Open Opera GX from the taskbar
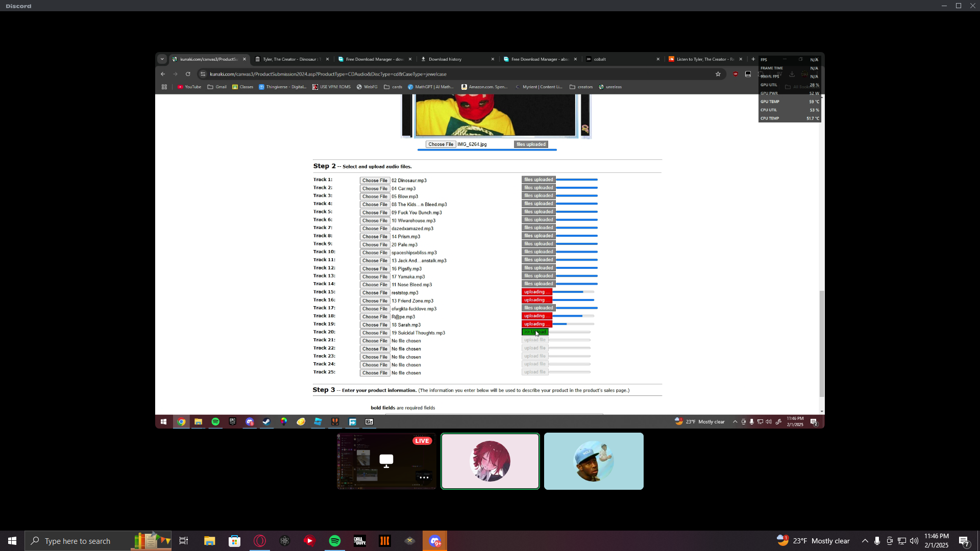 coord(260,541)
